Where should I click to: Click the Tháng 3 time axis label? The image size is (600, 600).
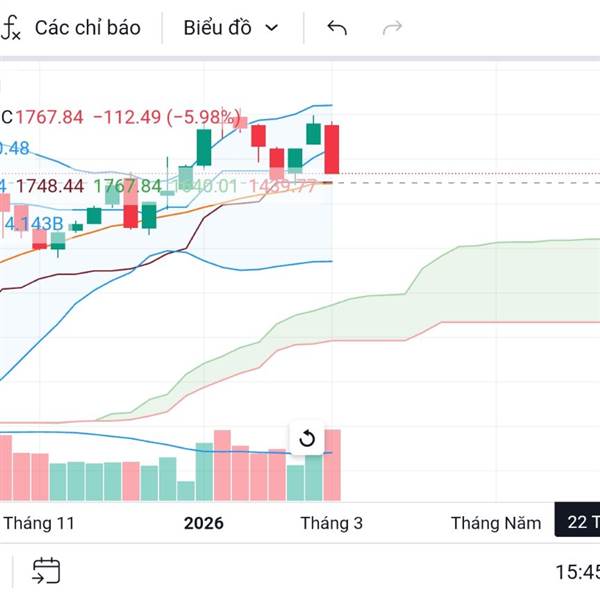[331, 523]
